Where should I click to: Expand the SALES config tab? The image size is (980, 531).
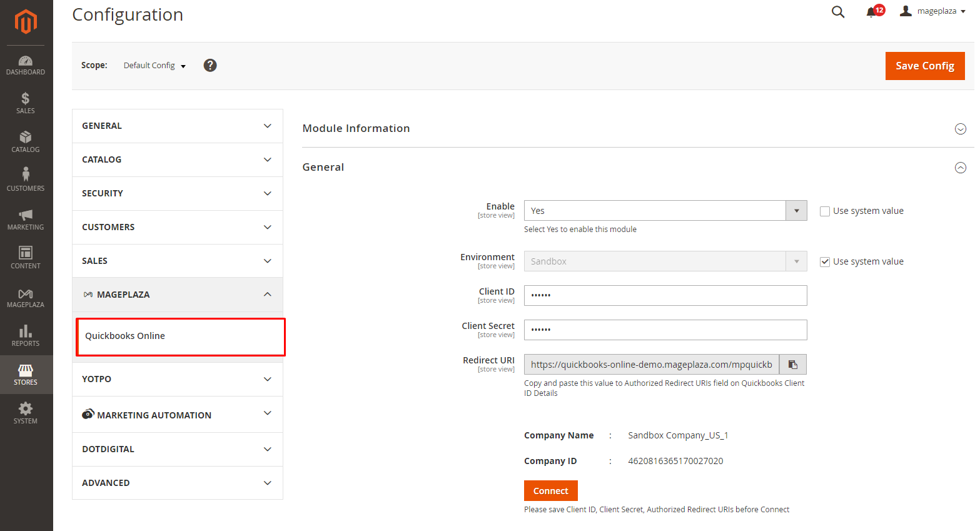tap(178, 261)
